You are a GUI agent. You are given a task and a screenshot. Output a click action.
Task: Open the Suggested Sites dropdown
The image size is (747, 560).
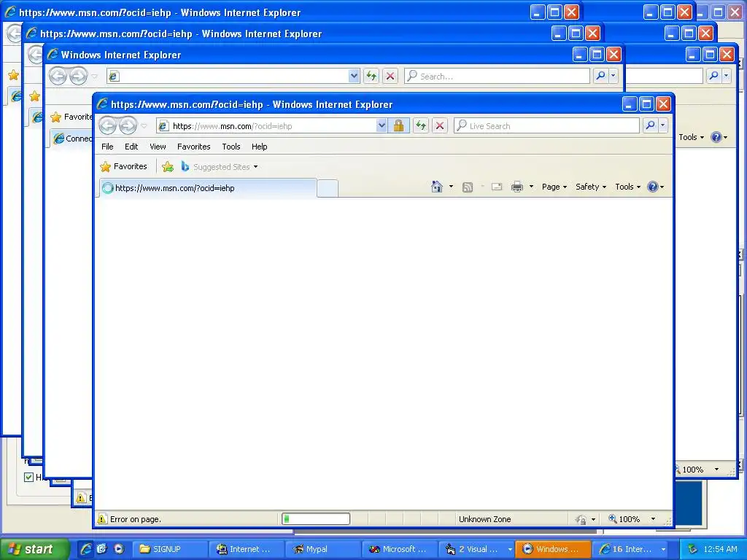coord(219,167)
